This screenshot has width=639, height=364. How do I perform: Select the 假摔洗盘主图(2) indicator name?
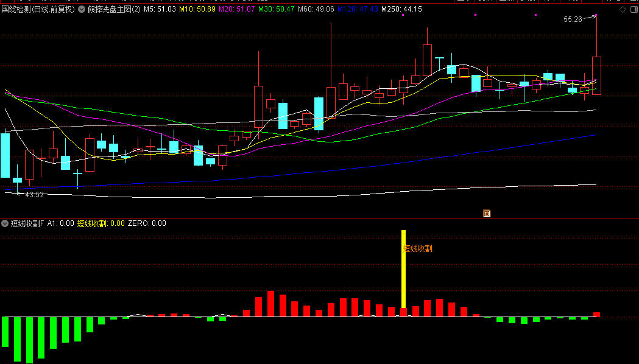click(114, 9)
